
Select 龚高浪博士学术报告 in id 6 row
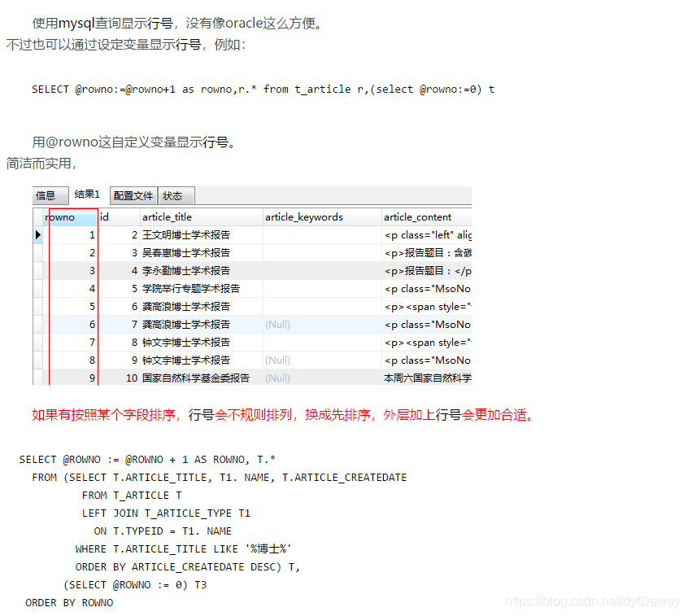pyautogui.click(x=202, y=307)
